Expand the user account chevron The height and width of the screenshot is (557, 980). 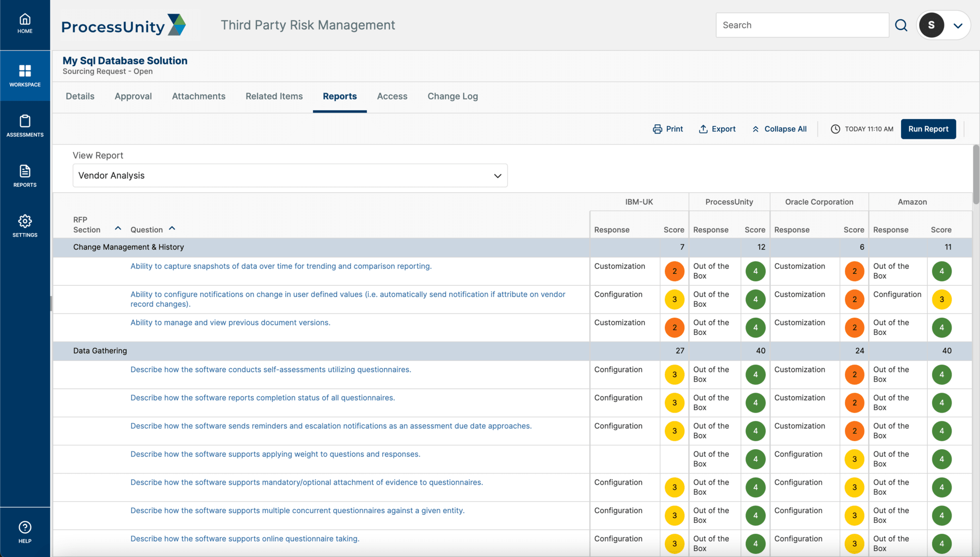click(x=958, y=26)
